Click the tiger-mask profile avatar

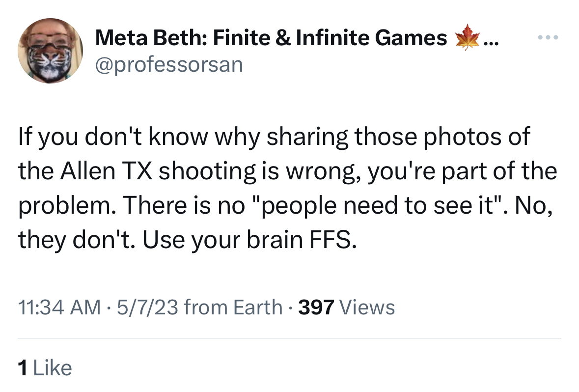[51, 51]
